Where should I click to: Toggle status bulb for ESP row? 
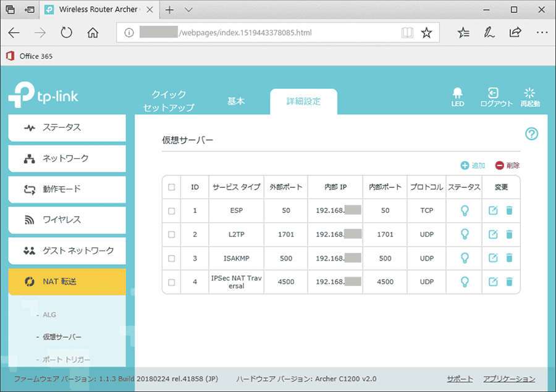pyautogui.click(x=465, y=211)
